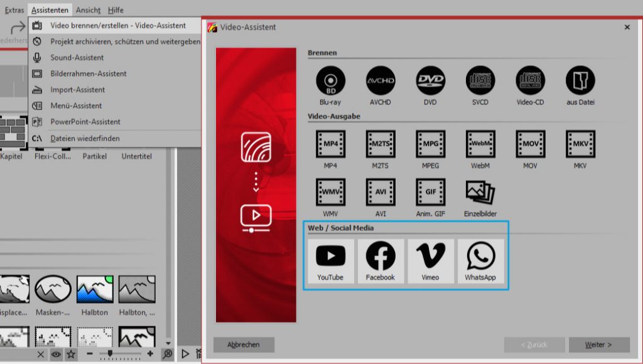Toggle the star favorites filter
Screen dimensions: 643x364
71,354
